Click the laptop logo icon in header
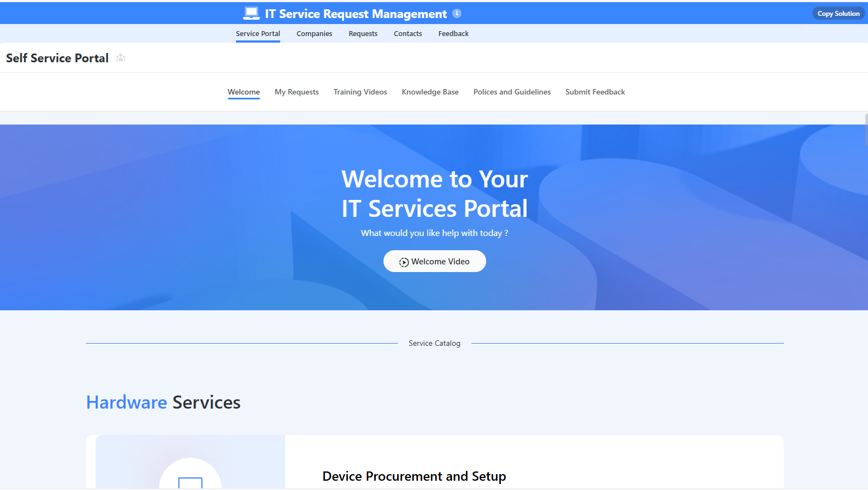The width and height of the screenshot is (868, 490). [251, 14]
